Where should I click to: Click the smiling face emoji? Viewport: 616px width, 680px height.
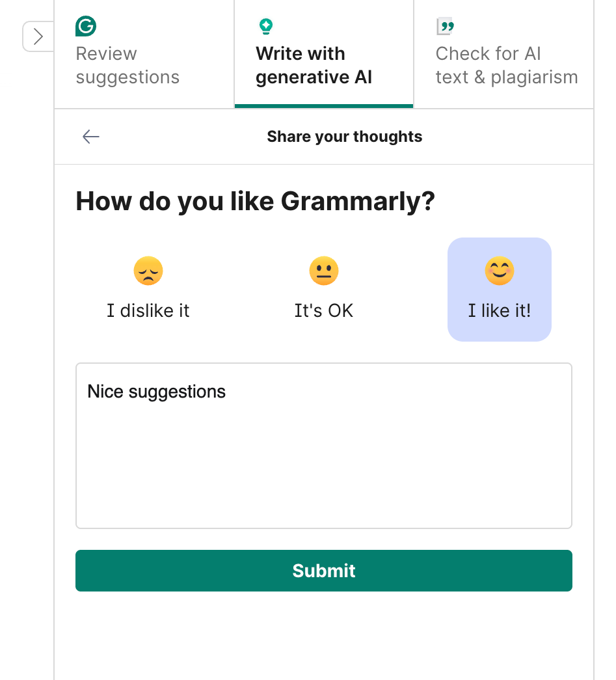pyautogui.click(x=500, y=271)
